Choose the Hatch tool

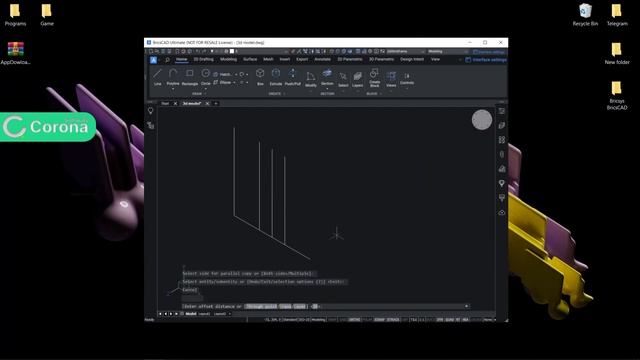coord(222,74)
